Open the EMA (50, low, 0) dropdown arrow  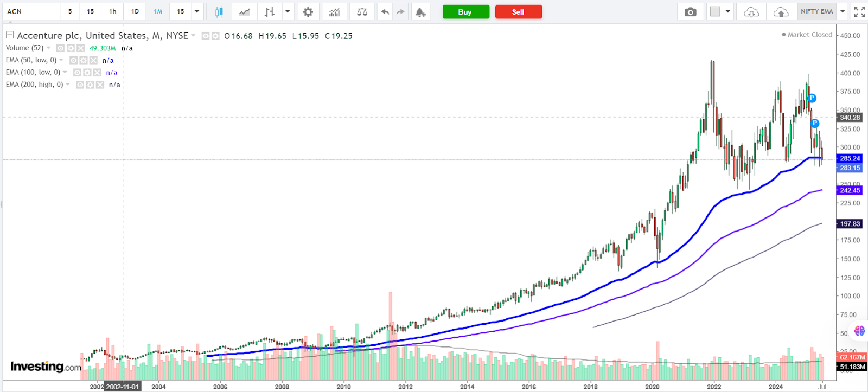tap(61, 60)
